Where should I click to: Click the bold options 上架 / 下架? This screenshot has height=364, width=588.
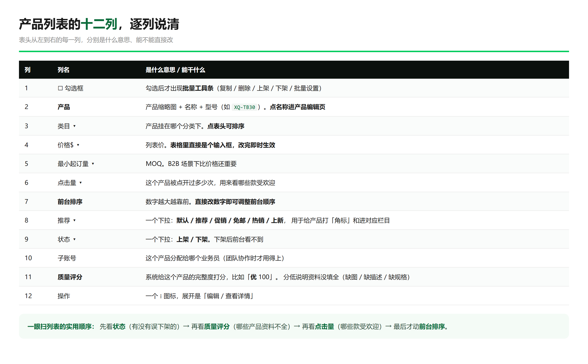pos(192,239)
